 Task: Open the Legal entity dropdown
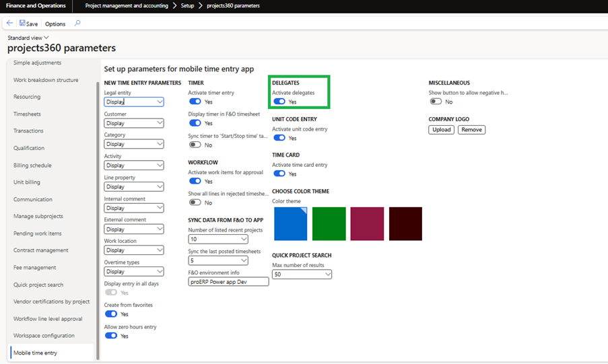pyautogui.click(x=134, y=102)
